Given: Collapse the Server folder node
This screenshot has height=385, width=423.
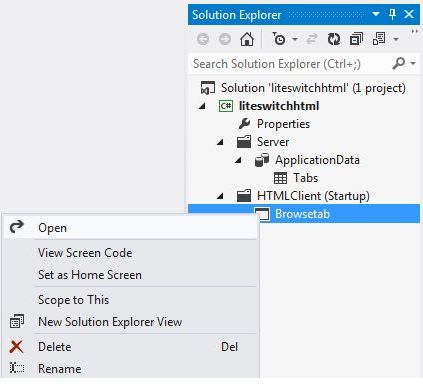Looking at the screenshot, I should tap(220, 142).
